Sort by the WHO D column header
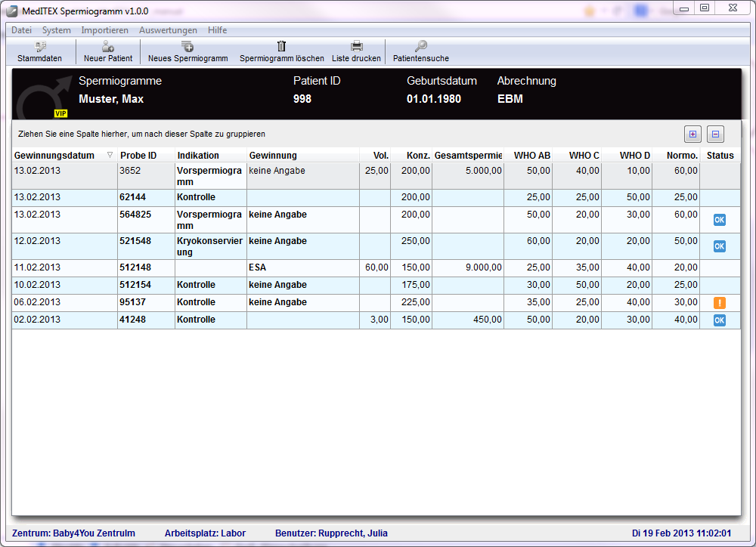Image resolution: width=756 pixels, height=547 pixels. coord(627,155)
